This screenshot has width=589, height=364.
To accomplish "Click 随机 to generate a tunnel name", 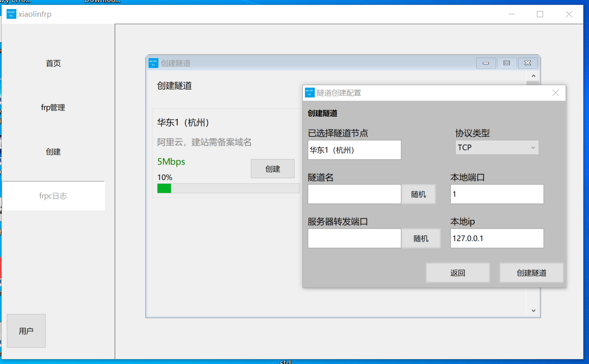I will tap(418, 194).
